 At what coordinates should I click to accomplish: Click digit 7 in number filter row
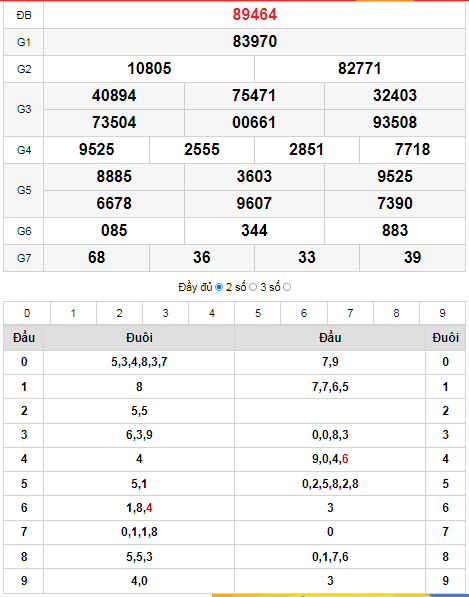click(350, 313)
